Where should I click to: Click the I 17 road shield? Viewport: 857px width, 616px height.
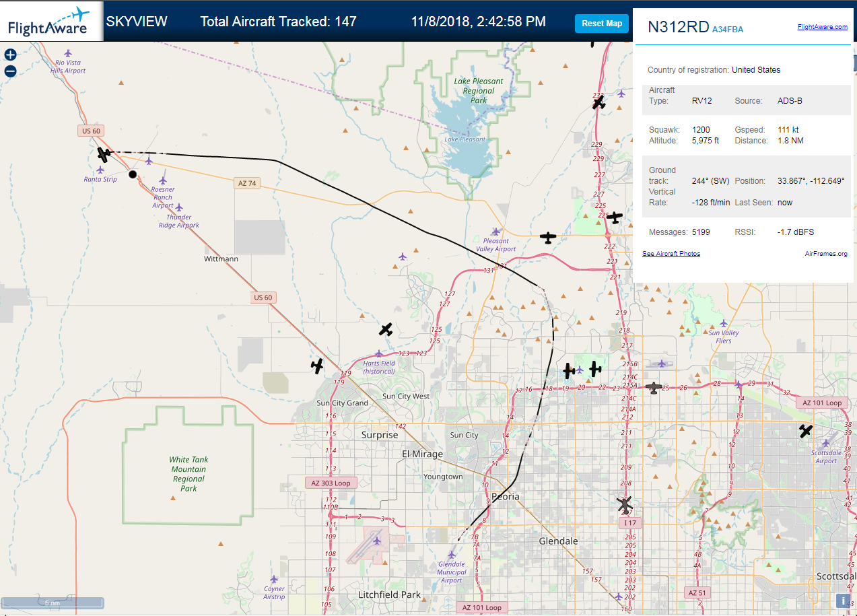click(x=629, y=522)
